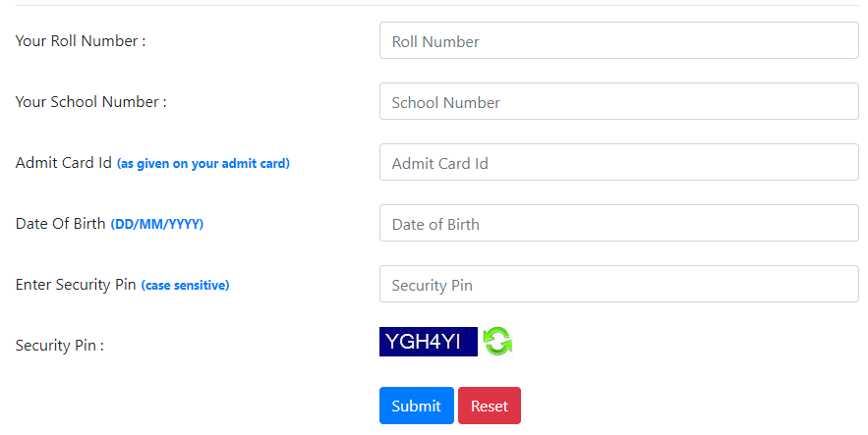The width and height of the screenshot is (868, 435).
Task: Click the 'Security Pin :' captcha row label
Action: 59,346
